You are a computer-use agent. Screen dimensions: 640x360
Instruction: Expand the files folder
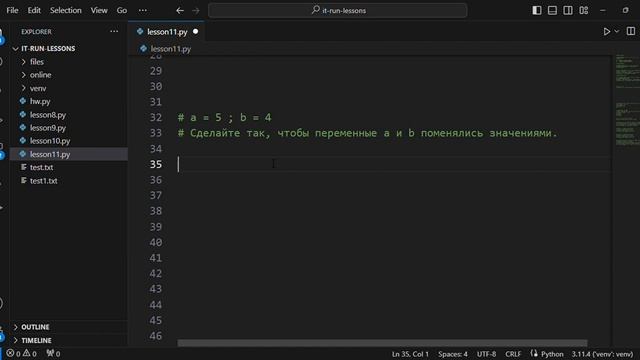click(x=37, y=62)
